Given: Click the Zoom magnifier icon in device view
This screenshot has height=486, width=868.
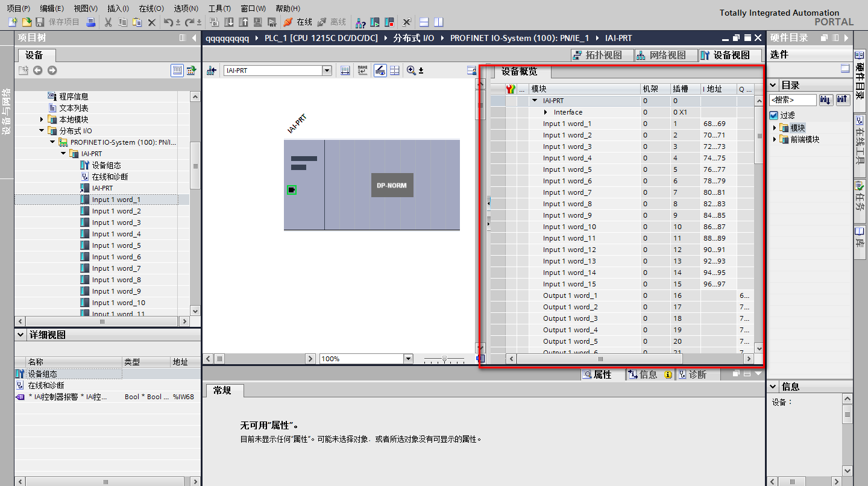Looking at the screenshot, I should tap(411, 71).
